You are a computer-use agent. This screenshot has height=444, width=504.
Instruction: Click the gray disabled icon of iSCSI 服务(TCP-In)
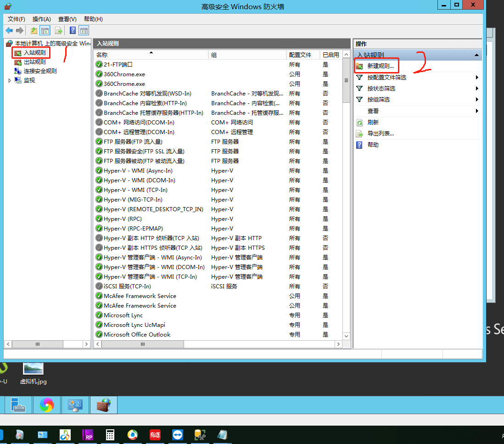tap(99, 287)
